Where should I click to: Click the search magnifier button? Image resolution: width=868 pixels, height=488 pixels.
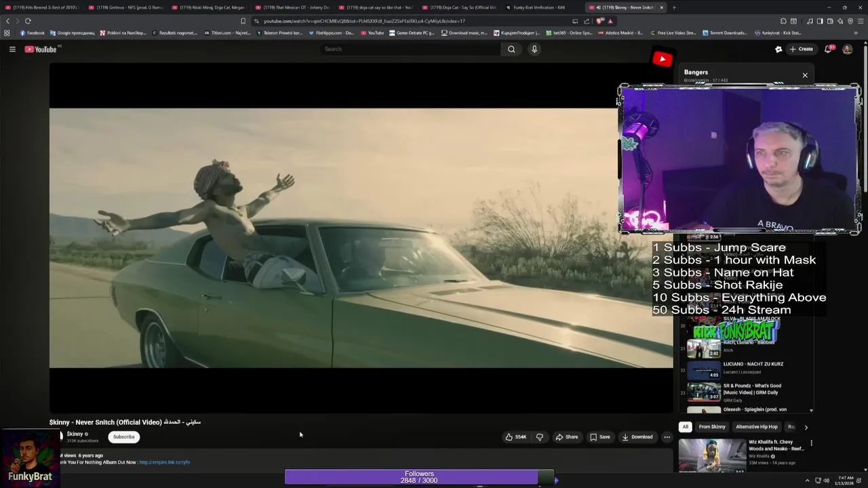coord(511,49)
